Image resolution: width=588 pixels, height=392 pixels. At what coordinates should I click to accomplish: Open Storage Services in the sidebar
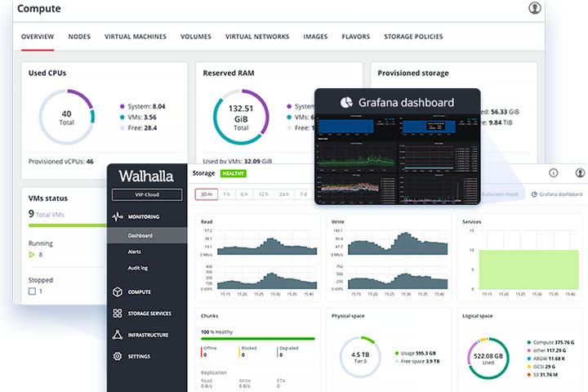click(x=149, y=314)
